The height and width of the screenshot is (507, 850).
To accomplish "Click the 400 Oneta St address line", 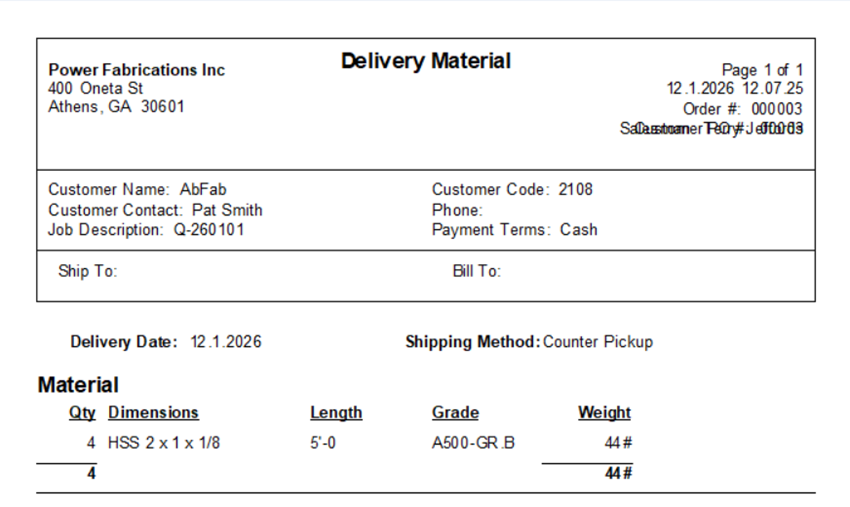I will click(95, 88).
